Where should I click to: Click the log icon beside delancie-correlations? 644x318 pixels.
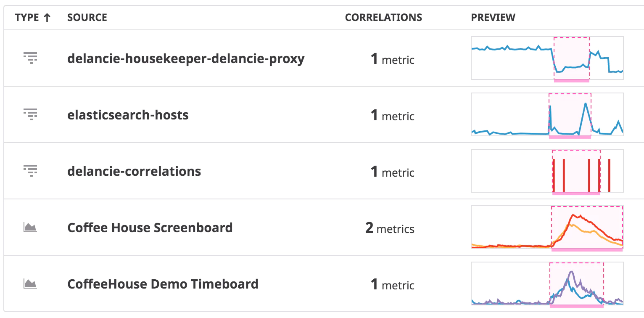click(30, 171)
